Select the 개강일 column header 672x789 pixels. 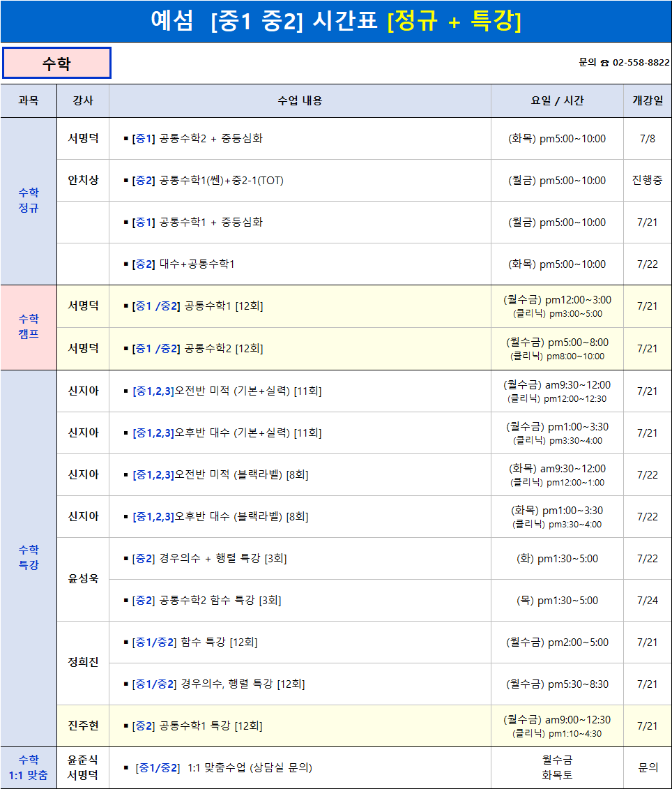pyautogui.click(x=648, y=100)
